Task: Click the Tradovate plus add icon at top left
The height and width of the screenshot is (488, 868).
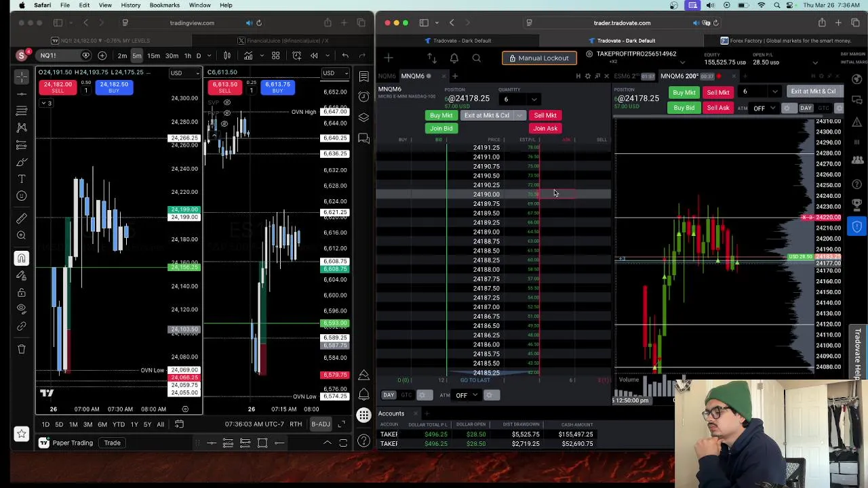Action: (389, 58)
